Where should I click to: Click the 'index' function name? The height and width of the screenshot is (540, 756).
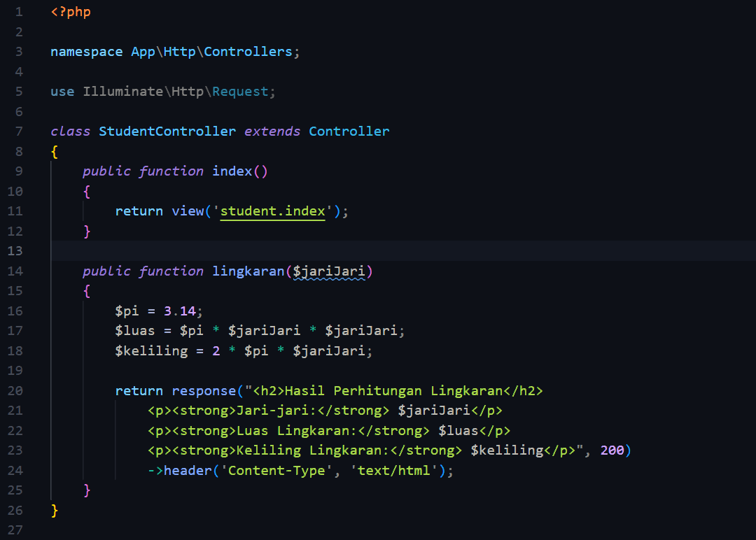tap(232, 171)
